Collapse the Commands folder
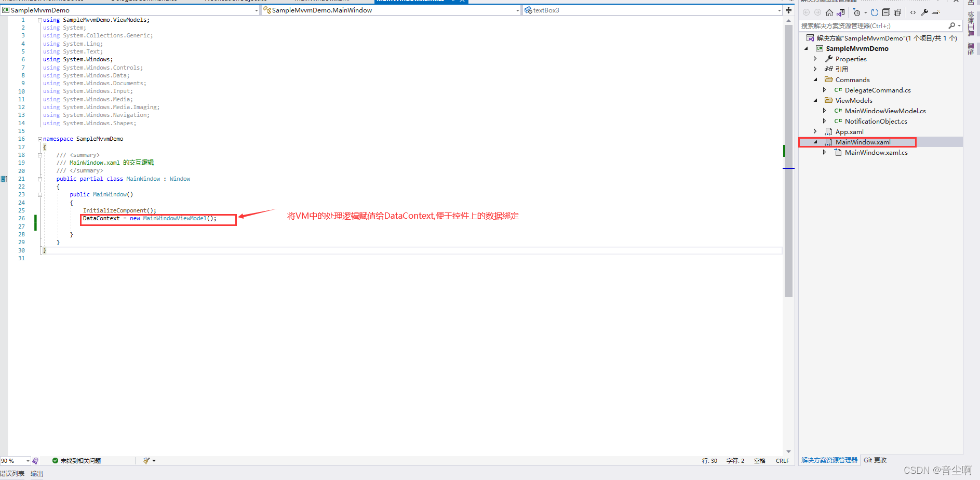This screenshot has height=480, width=980. coord(815,79)
